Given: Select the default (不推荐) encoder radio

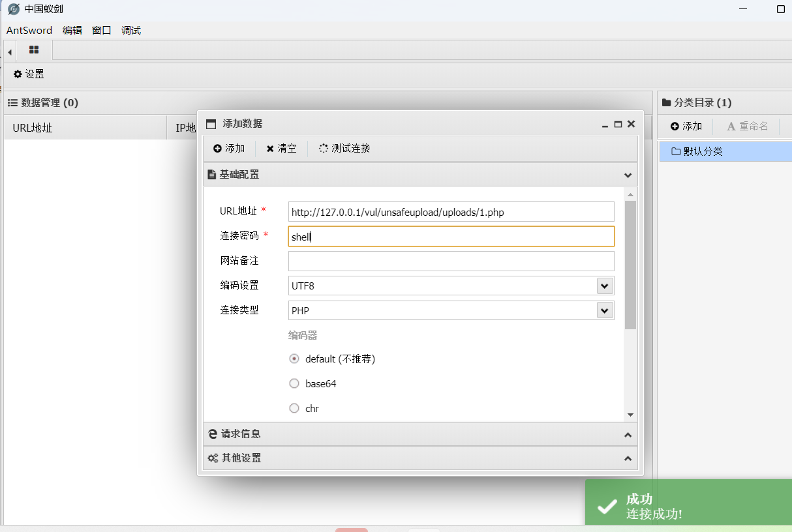Looking at the screenshot, I should coord(294,359).
